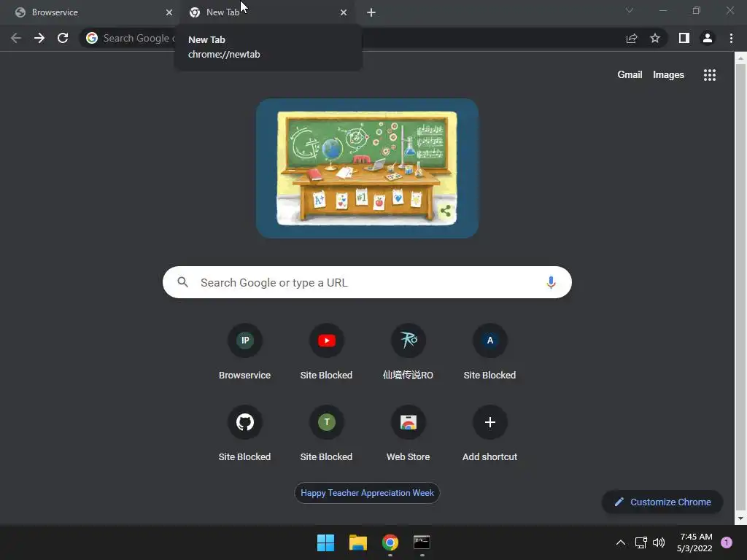The height and width of the screenshot is (560, 747).
Task: Open the GitHub icon Site Blocked shortcut
Action: pyautogui.click(x=245, y=435)
